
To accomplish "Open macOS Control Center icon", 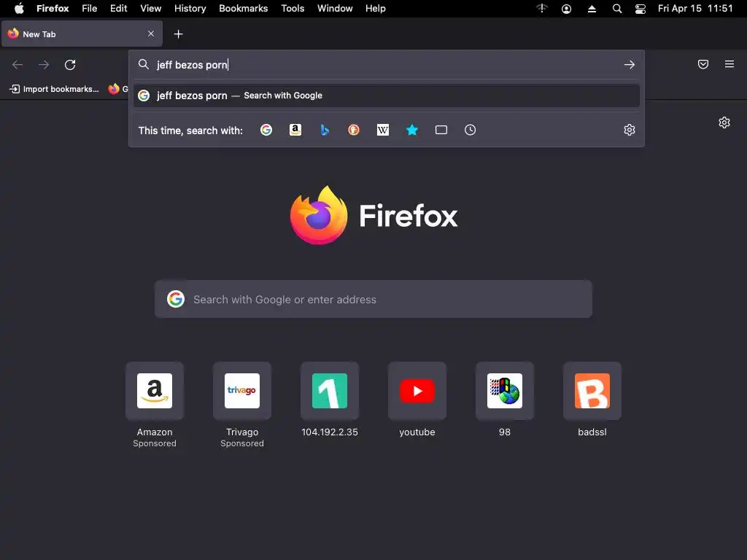I will 640,9.
